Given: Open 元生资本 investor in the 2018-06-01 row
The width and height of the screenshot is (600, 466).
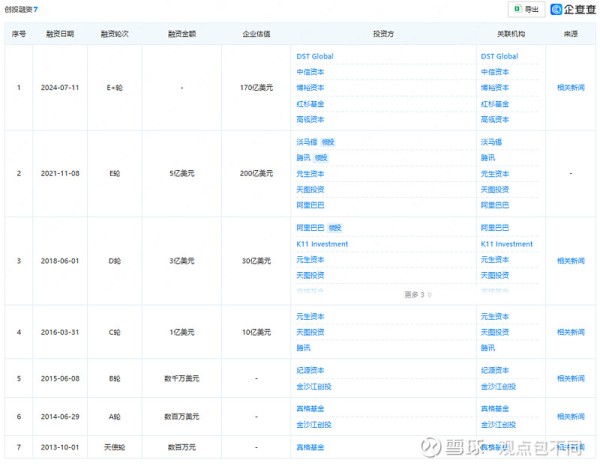Looking at the screenshot, I should pos(310,259).
